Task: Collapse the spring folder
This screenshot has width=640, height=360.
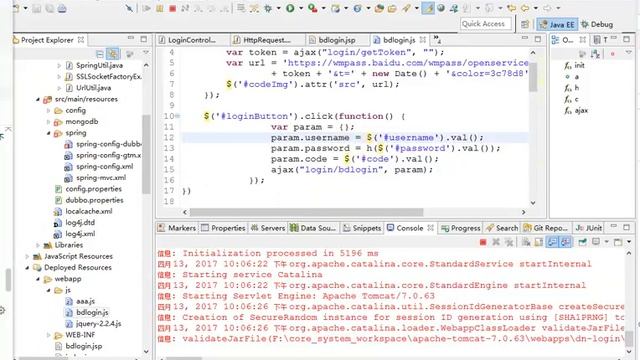Action: (49, 133)
